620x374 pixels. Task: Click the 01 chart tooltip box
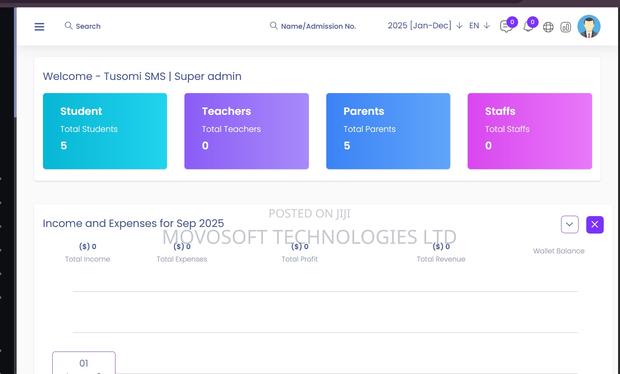(x=84, y=363)
